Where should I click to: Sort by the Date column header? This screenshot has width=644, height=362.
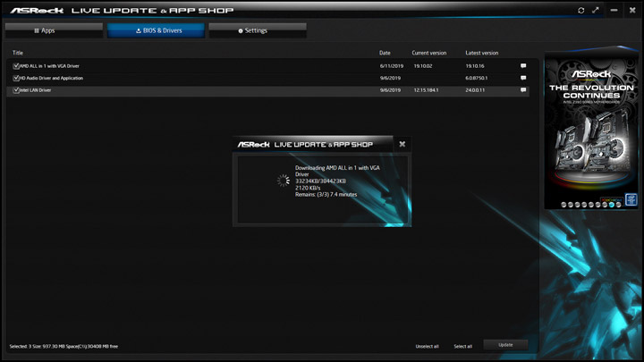385,53
